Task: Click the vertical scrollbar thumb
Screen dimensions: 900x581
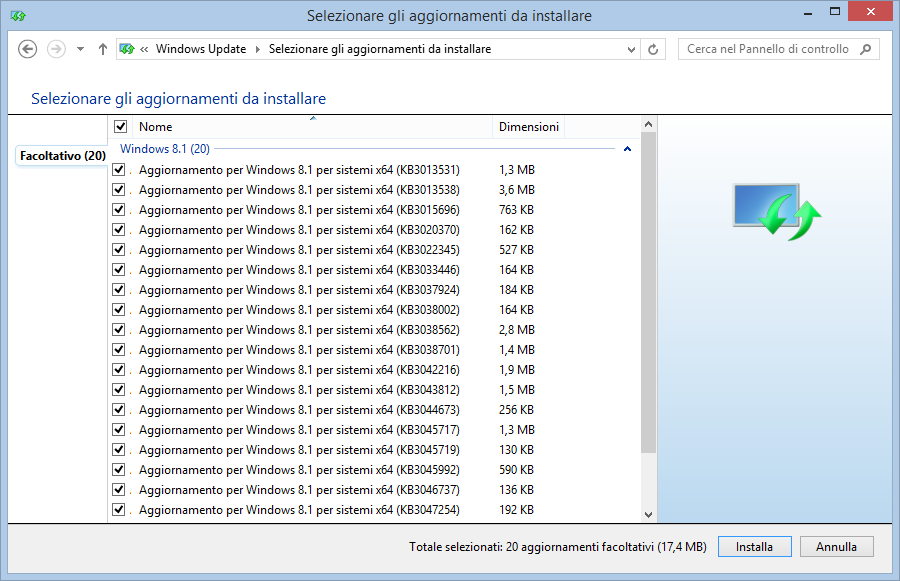Action: coord(649,293)
